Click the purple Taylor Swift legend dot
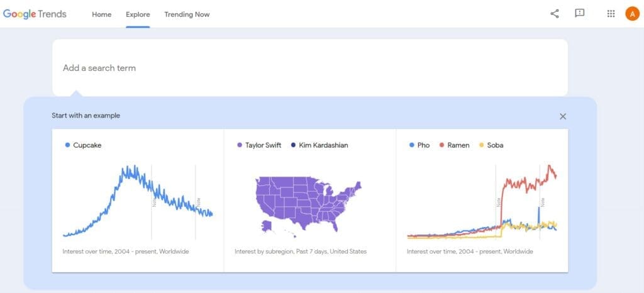The image size is (644, 293). (x=240, y=145)
